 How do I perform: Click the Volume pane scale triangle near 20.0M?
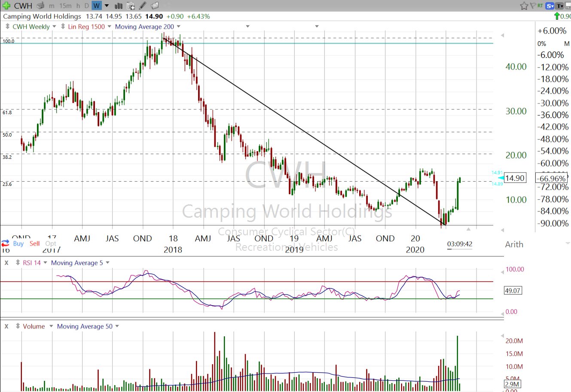(503, 335)
